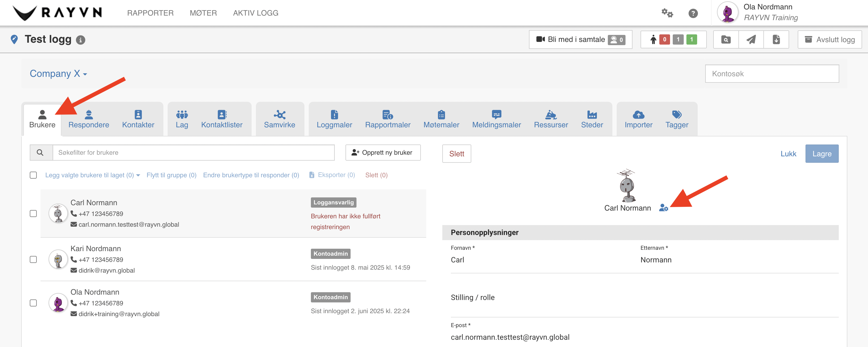Focus the Stilling / rolle field

(644, 297)
